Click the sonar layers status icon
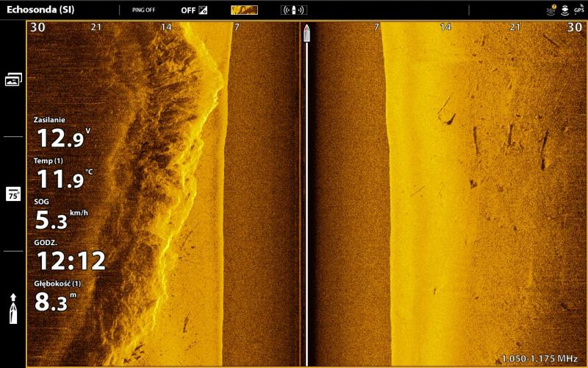Screen dimensions: 588x368 (564, 10)
